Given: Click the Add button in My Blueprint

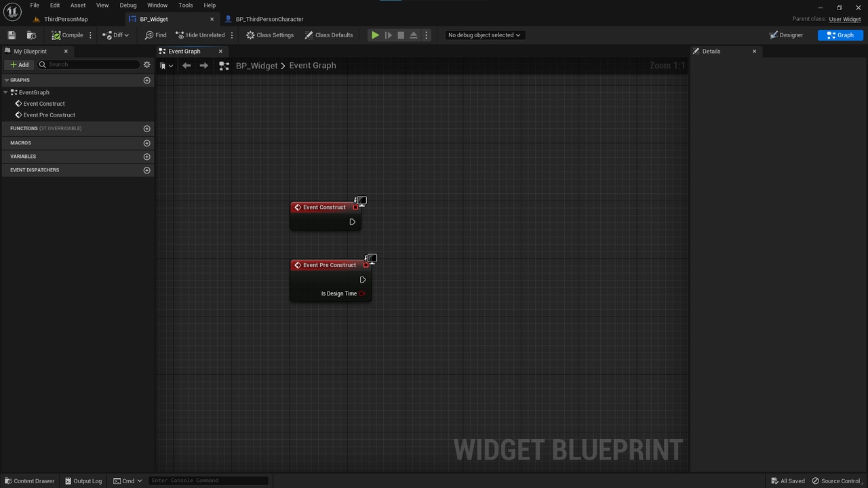Looking at the screenshot, I should [x=19, y=64].
